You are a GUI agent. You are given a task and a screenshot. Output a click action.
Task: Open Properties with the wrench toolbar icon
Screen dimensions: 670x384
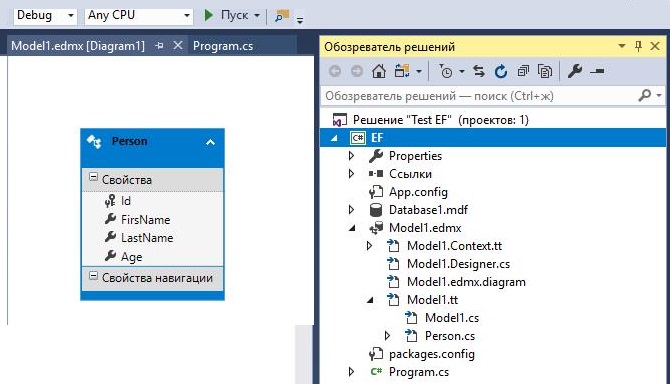[575, 71]
